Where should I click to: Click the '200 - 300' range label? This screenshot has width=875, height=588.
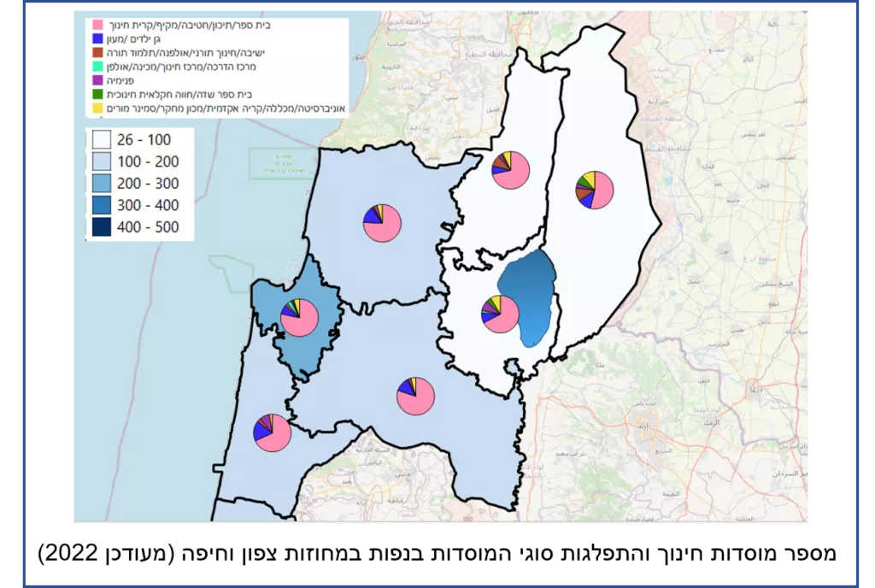pyautogui.click(x=148, y=184)
